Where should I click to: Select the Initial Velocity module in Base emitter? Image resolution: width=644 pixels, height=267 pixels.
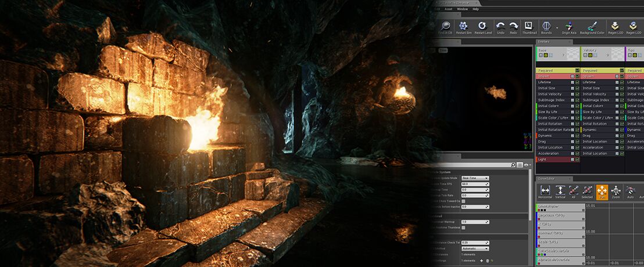coord(552,94)
